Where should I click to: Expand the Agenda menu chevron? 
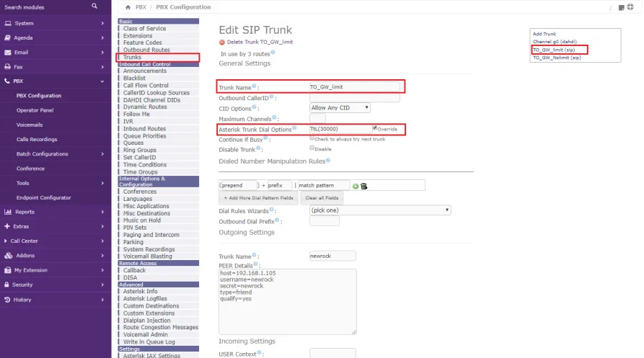coord(102,37)
